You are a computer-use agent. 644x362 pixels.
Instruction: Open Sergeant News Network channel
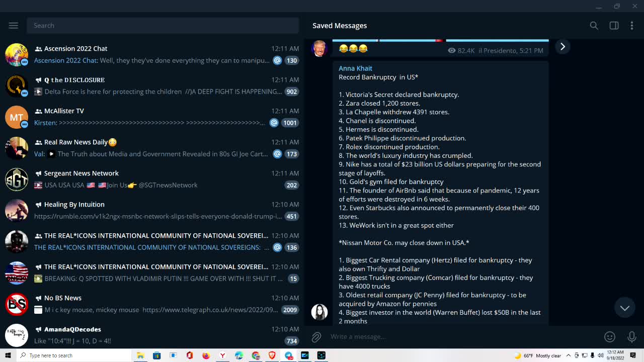coord(152,179)
